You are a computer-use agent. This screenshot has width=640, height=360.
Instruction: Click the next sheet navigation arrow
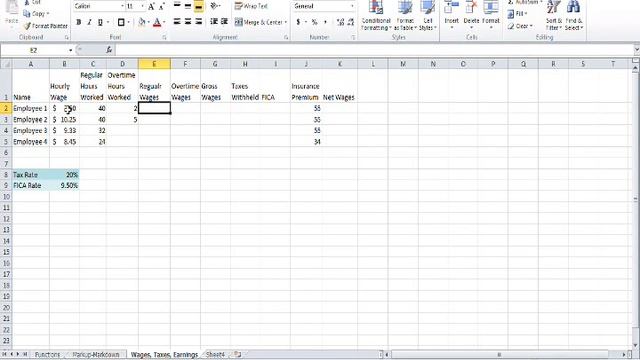[18, 354]
